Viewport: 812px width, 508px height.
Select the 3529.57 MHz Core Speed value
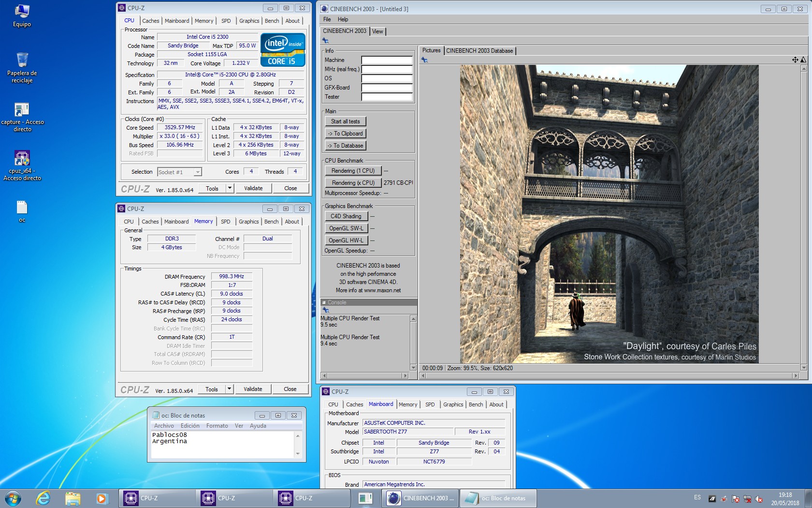coord(180,128)
